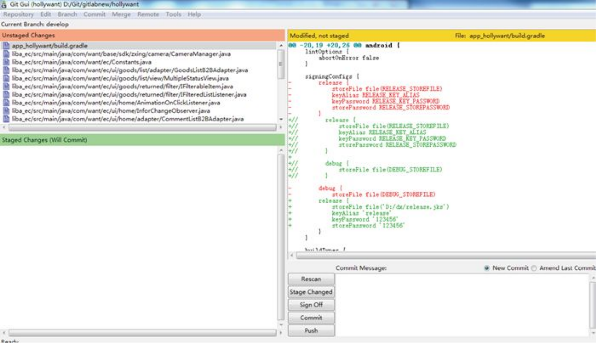Image resolution: width=607 pixels, height=360 pixels.
Task: Click the 'Modified, not staged' status label
Action: click(319, 36)
